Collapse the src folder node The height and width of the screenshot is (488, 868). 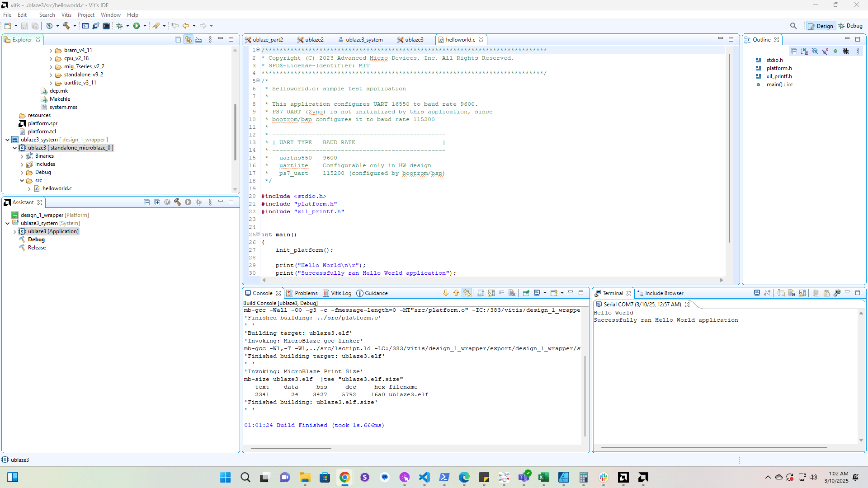(x=22, y=180)
